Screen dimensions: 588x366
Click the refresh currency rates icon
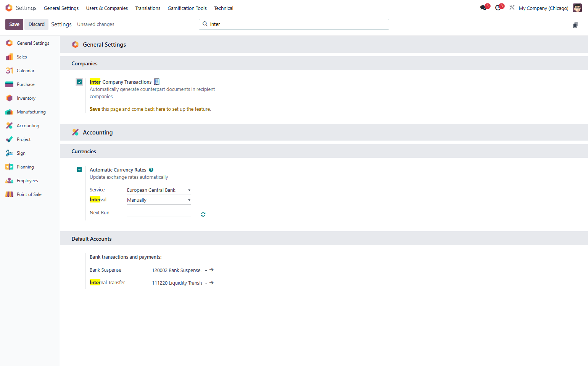(203, 215)
